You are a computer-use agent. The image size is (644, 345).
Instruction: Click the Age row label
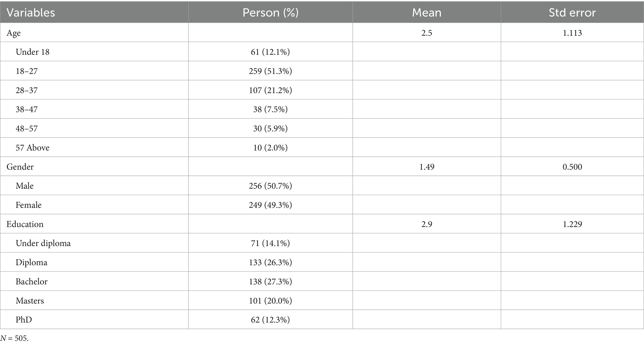14,33
